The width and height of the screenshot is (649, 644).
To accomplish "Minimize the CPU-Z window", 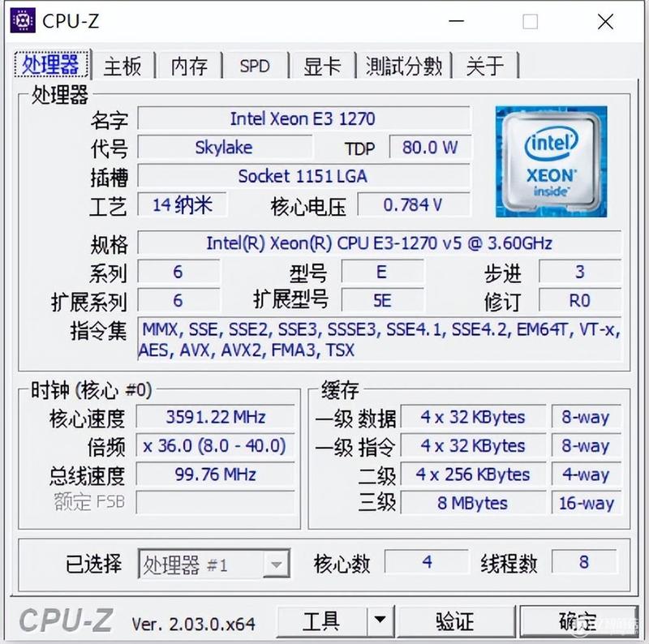I will 456,21.
